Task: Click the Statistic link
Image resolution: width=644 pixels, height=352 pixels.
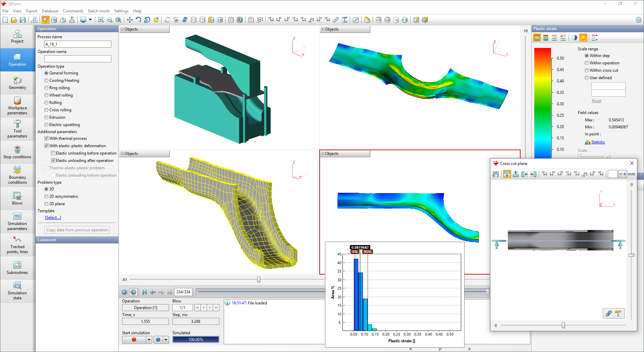Action: click(598, 142)
